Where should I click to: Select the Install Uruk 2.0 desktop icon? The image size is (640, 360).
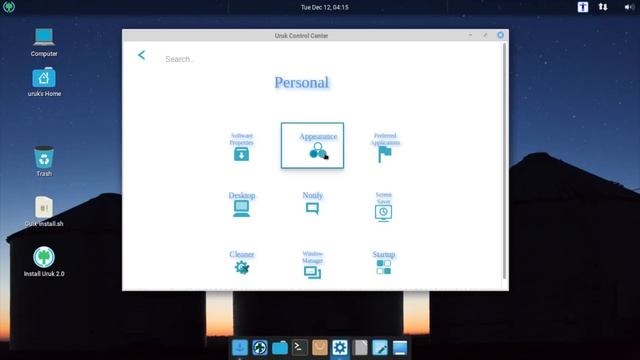pyautogui.click(x=44, y=262)
